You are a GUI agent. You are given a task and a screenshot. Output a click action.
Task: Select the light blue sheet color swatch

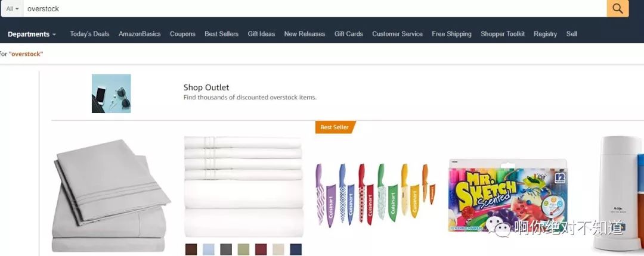click(209, 249)
